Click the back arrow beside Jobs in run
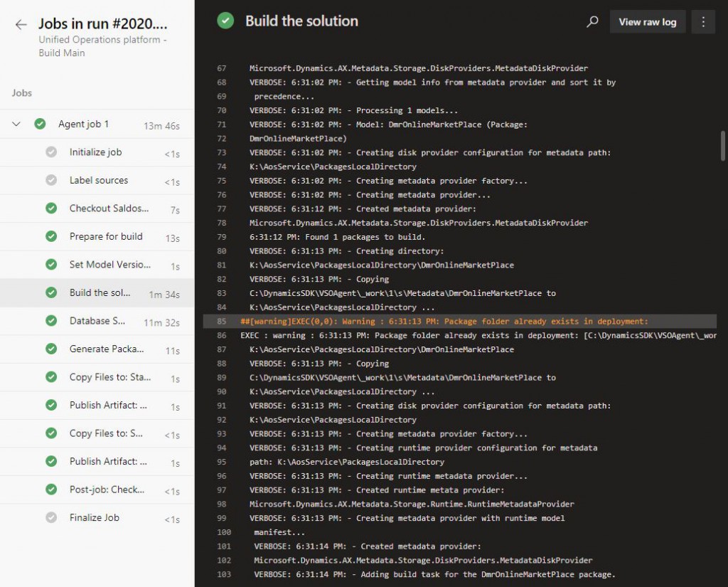 point(21,24)
